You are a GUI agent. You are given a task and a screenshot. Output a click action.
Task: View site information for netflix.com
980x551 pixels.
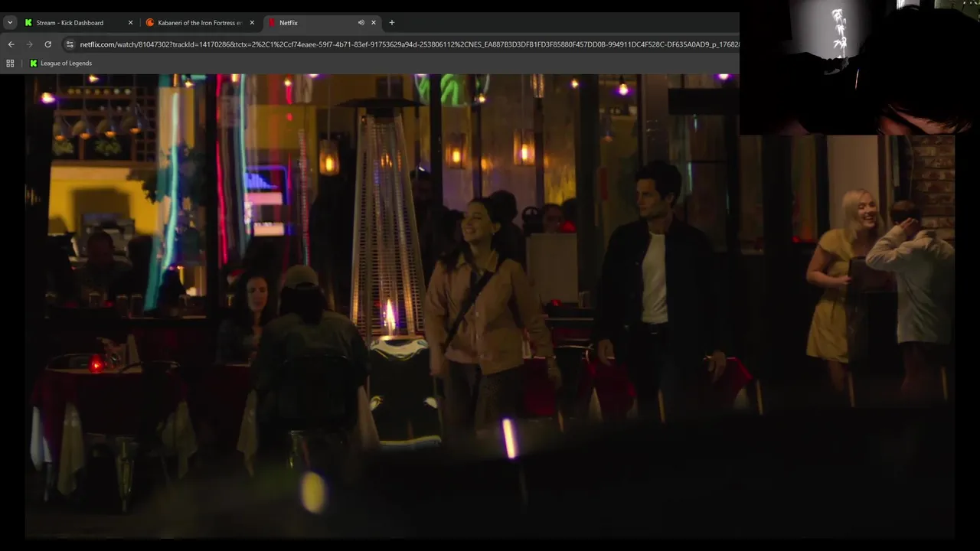(70, 44)
